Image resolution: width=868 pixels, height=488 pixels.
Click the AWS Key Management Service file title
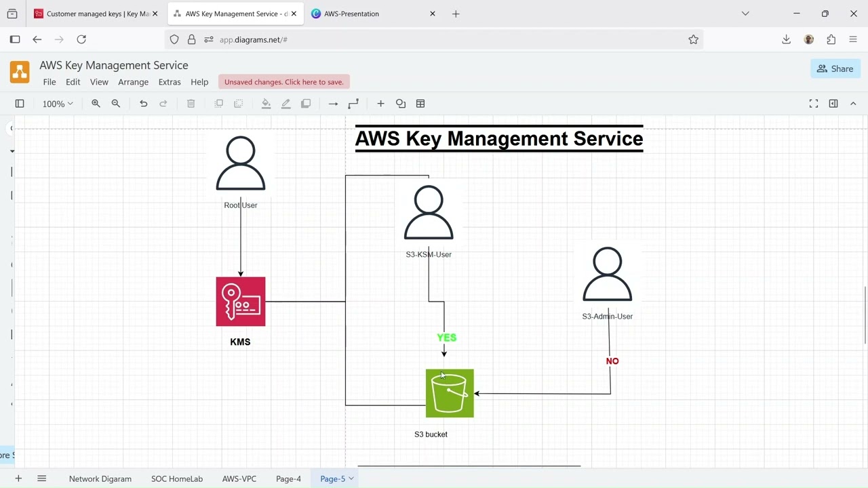pos(114,65)
